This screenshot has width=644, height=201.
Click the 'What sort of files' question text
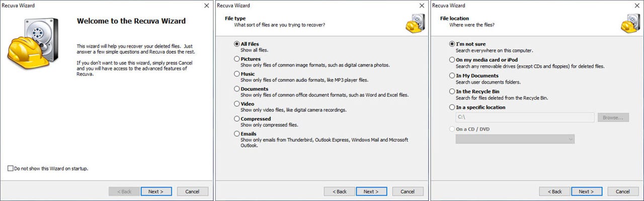coord(279,25)
